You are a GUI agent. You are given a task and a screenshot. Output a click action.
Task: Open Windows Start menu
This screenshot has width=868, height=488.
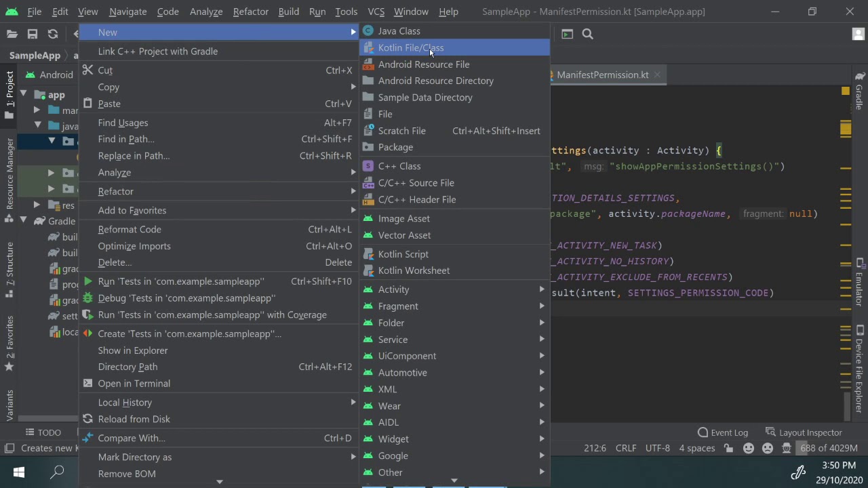(x=18, y=472)
